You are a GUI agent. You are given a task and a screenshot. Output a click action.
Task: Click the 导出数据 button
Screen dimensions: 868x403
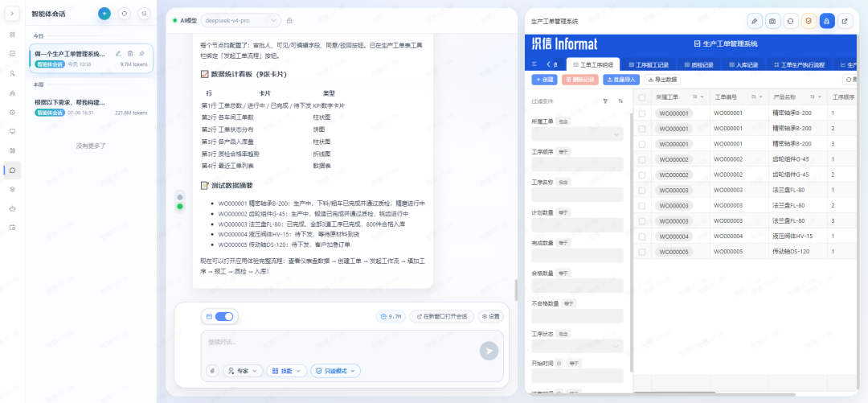(x=662, y=80)
